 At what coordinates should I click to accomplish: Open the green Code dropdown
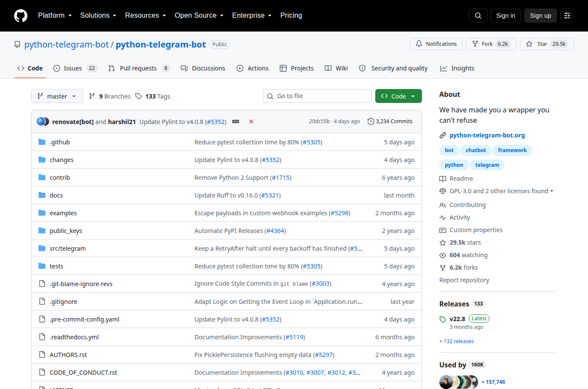[399, 96]
